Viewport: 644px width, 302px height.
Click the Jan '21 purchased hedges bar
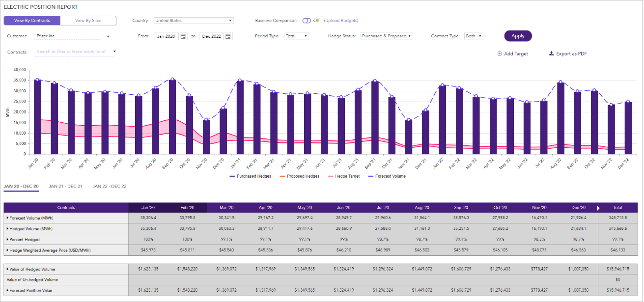click(x=239, y=117)
